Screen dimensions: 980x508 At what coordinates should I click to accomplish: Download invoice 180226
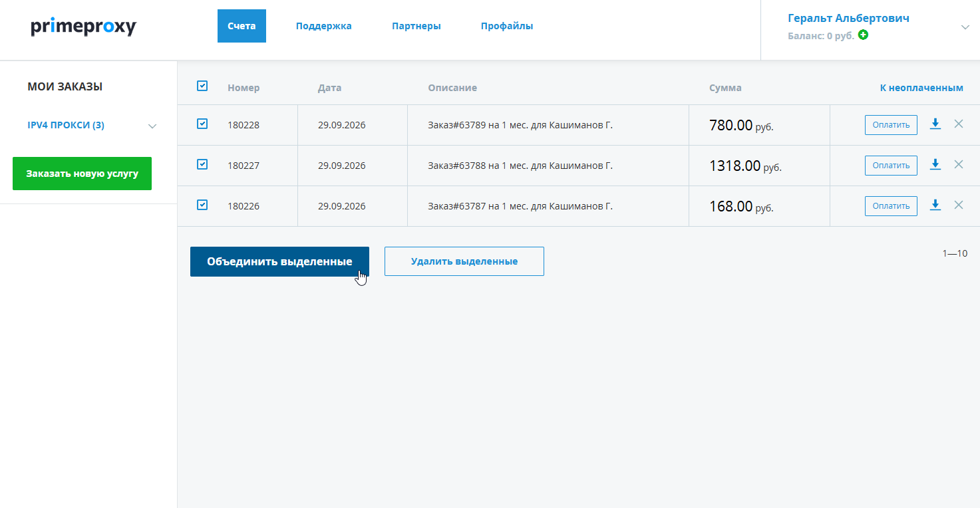pyautogui.click(x=935, y=205)
